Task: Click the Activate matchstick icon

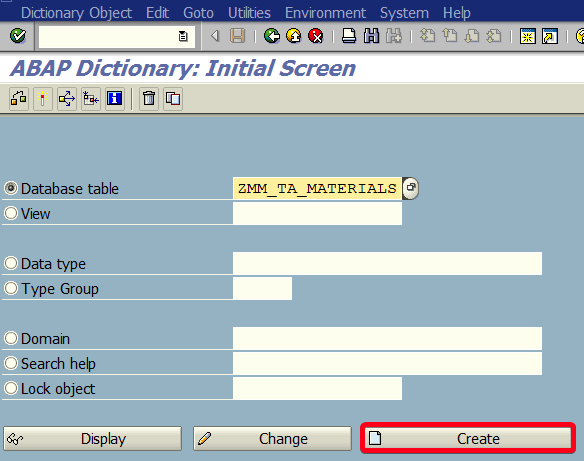Action: (x=43, y=99)
